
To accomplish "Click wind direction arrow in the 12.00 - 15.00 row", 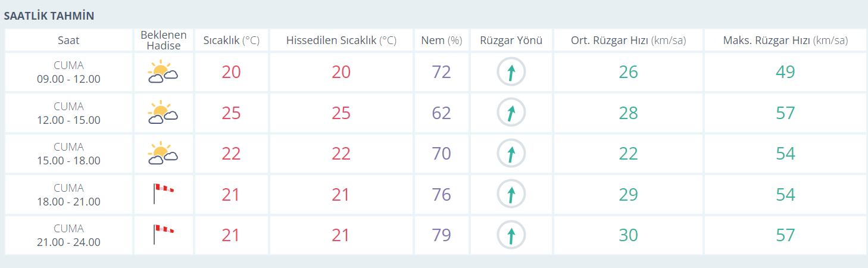I will click(511, 113).
